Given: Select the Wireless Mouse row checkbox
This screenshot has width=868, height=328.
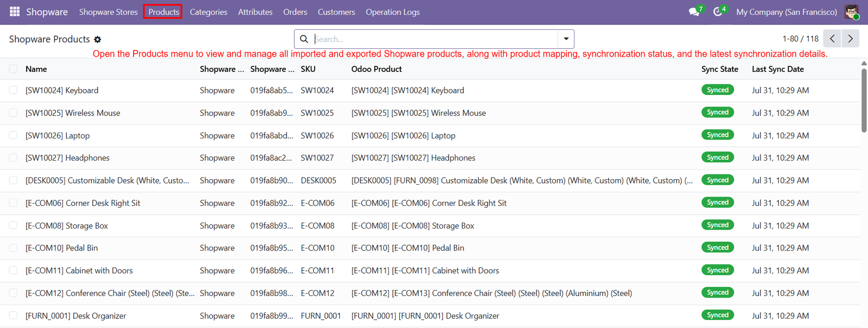Looking at the screenshot, I should click(x=13, y=113).
